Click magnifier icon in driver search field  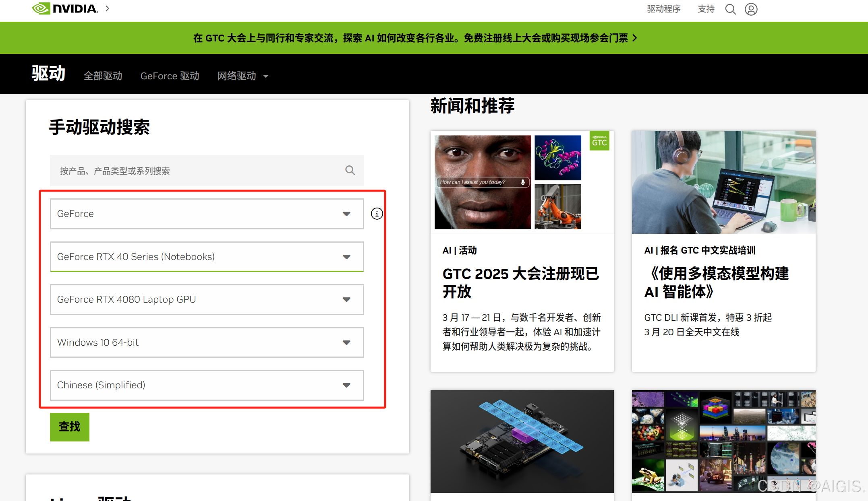click(350, 171)
